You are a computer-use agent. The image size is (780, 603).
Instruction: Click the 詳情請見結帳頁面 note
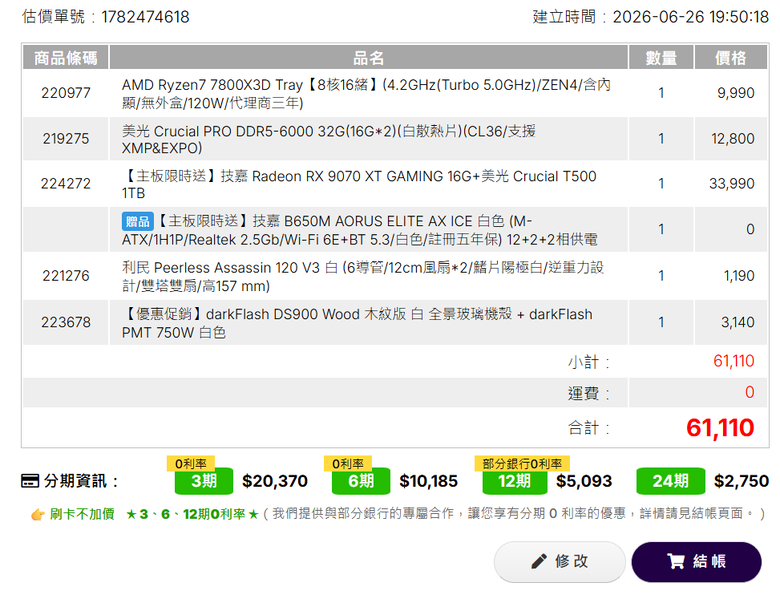(691, 513)
